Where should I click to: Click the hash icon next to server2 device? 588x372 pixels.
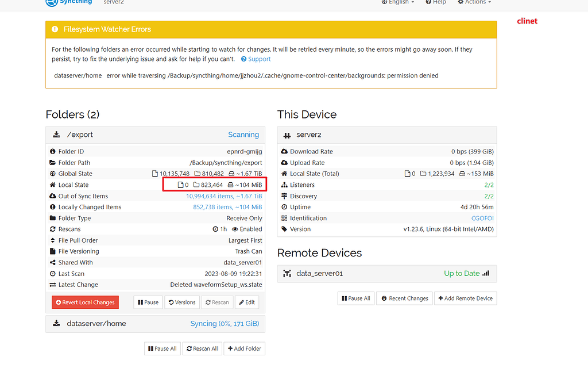(287, 135)
